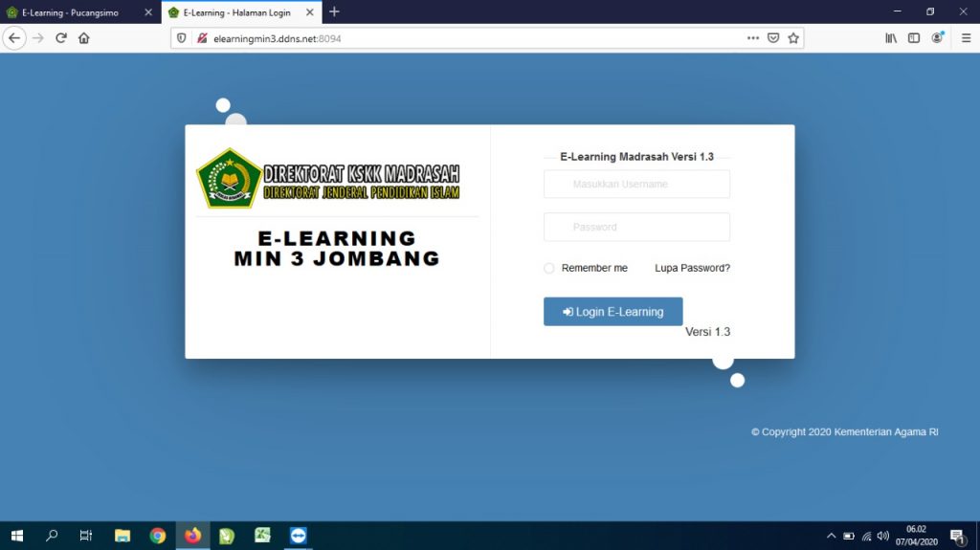Viewport: 980px width, 550px height.
Task: Enable the Remember me option
Action: (x=549, y=269)
